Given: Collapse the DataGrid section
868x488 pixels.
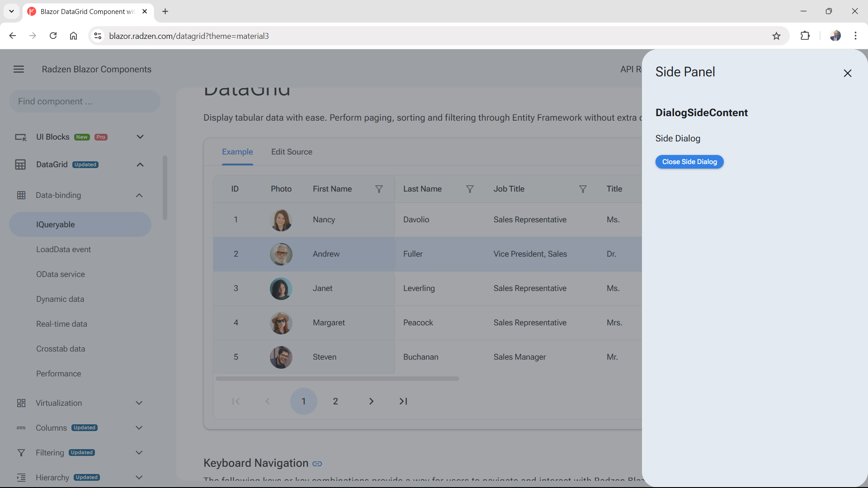Looking at the screenshot, I should [140, 164].
